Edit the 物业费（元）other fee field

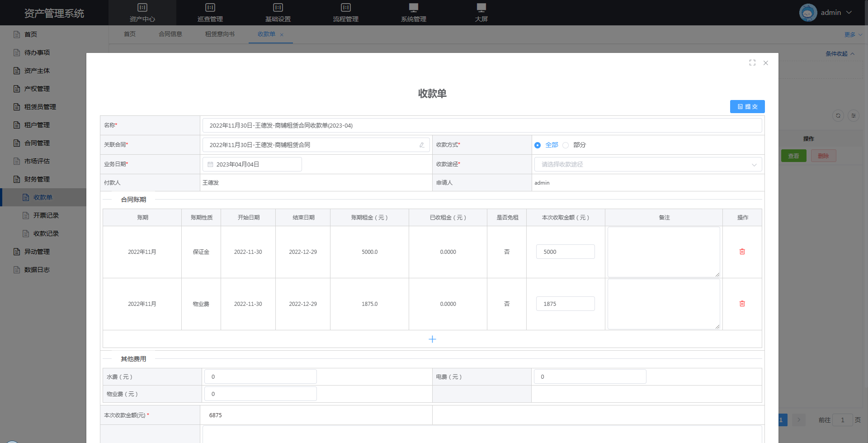(x=260, y=394)
